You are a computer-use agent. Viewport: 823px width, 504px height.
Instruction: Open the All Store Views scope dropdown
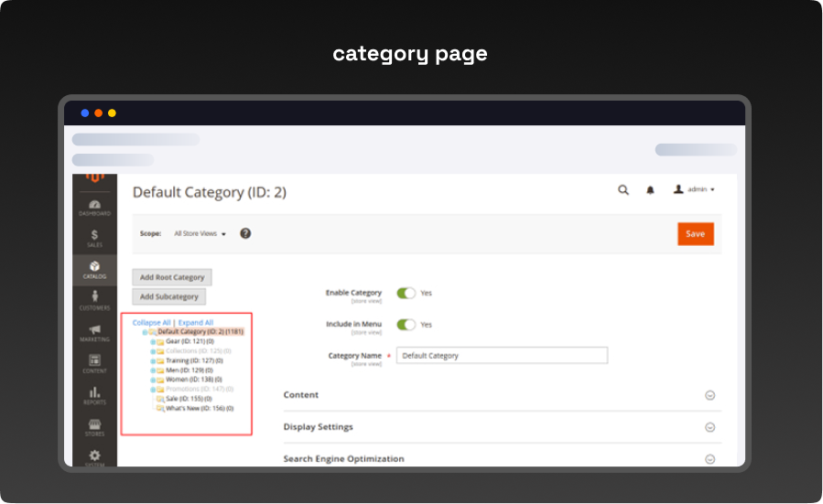click(x=200, y=234)
